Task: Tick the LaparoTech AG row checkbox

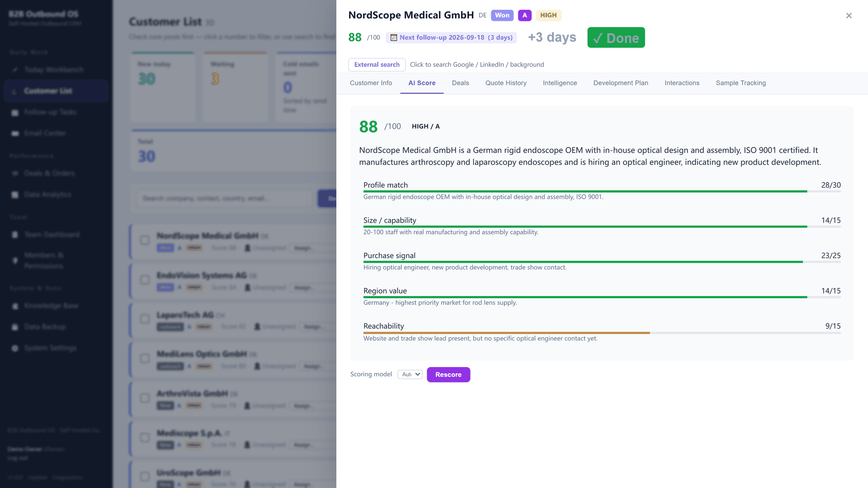Action: click(145, 319)
